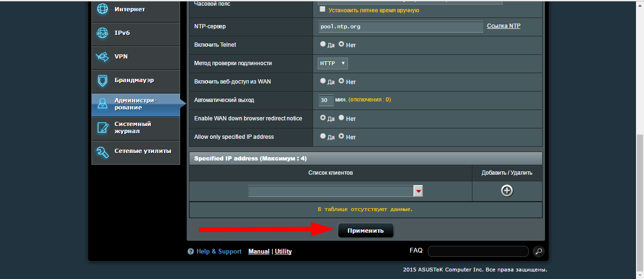Open the Администрирование menu item
Viewport: 644px width, 279px height.
click(136, 105)
